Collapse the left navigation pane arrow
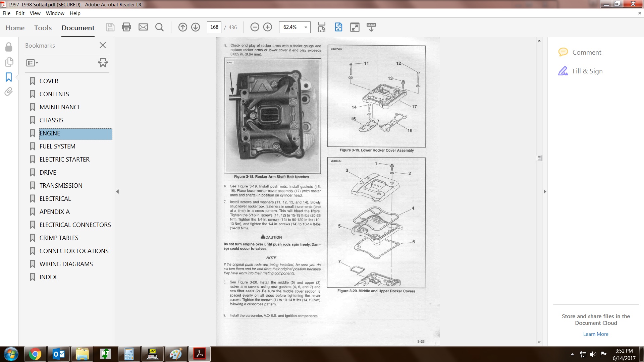Viewport: 644px width, 362px height. point(117,192)
